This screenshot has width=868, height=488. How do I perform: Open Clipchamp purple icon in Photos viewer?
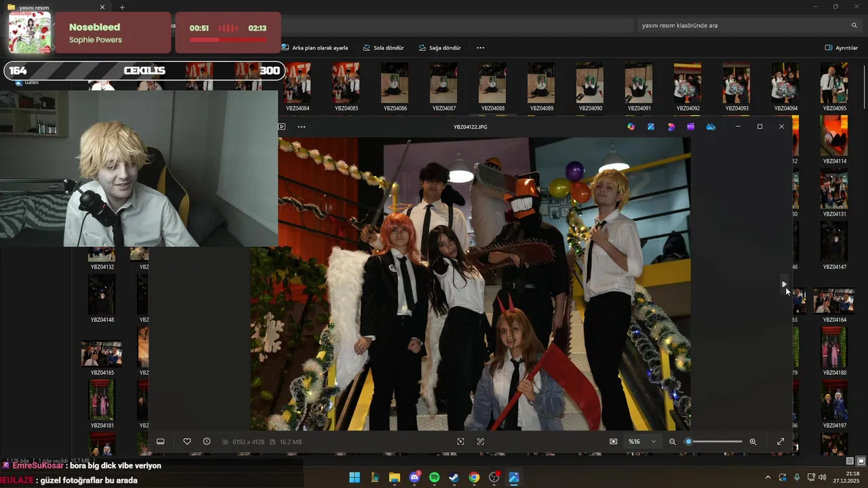tap(691, 127)
